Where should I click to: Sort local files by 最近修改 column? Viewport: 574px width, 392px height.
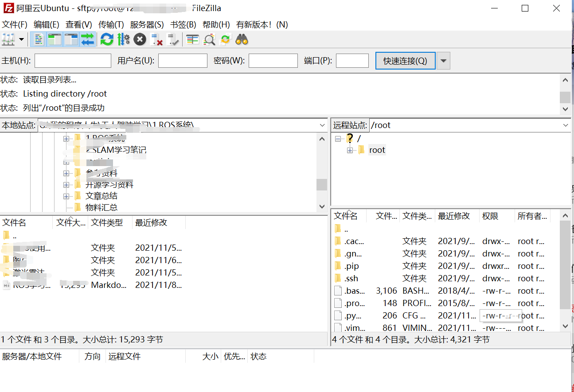pyautogui.click(x=159, y=222)
